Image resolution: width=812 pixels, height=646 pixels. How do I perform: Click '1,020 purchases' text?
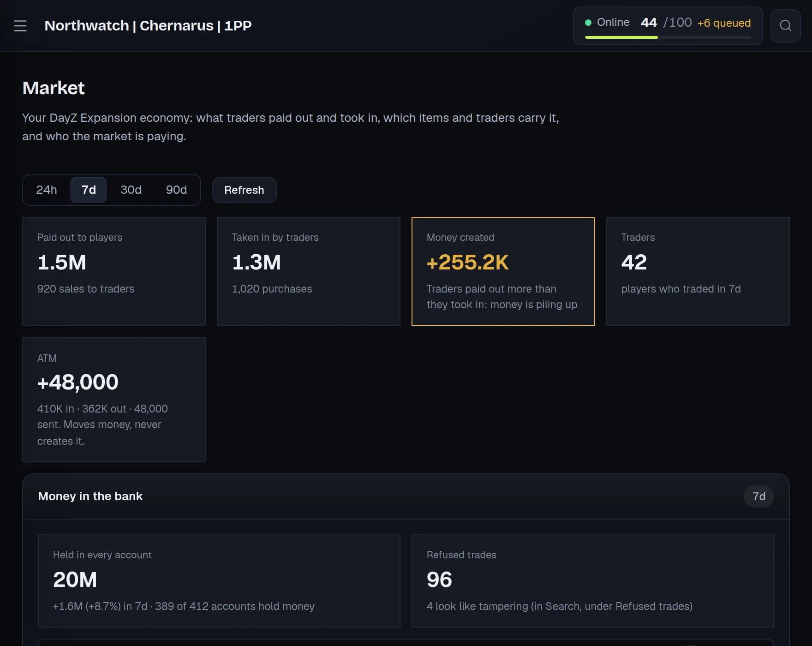pyautogui.click(x=272, y=289)
